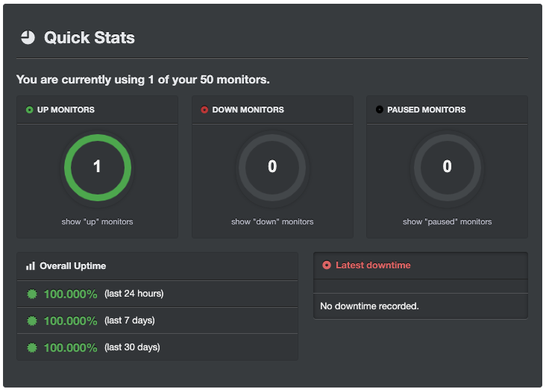Click the green Up Monitors status icon
546x392 pixels.
point(29,110)
